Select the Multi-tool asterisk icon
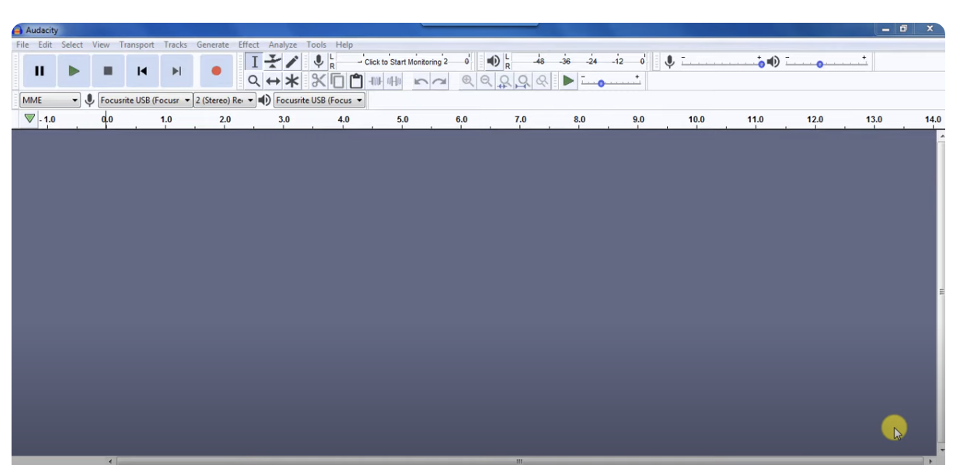This screenshot has width=960, height=466. coord(292,81)
